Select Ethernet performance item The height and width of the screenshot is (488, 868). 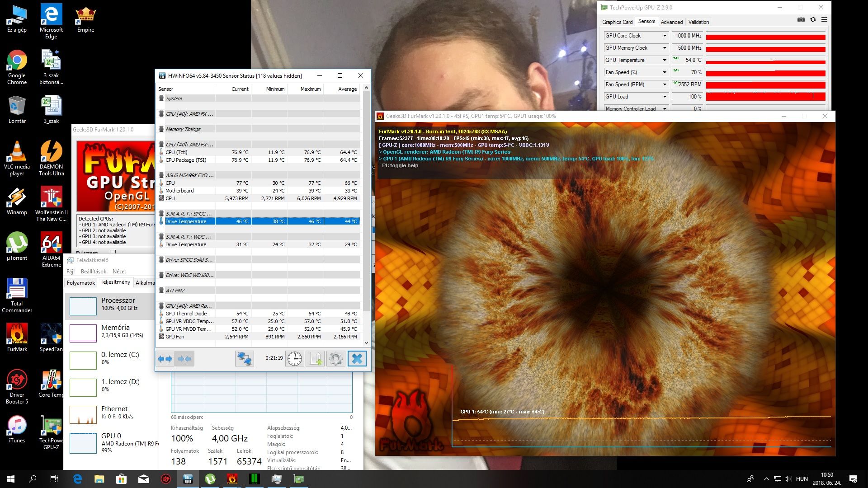coord(111,414)
